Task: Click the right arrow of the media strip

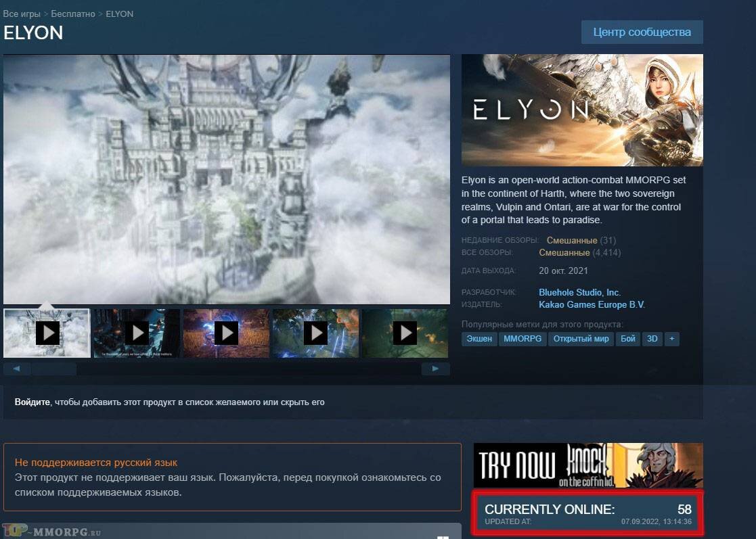Action: 435,369
